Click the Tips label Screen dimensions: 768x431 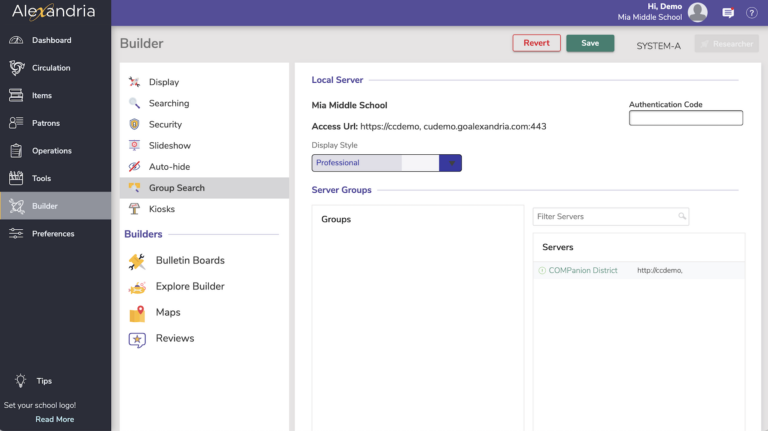tap(44, 381)
